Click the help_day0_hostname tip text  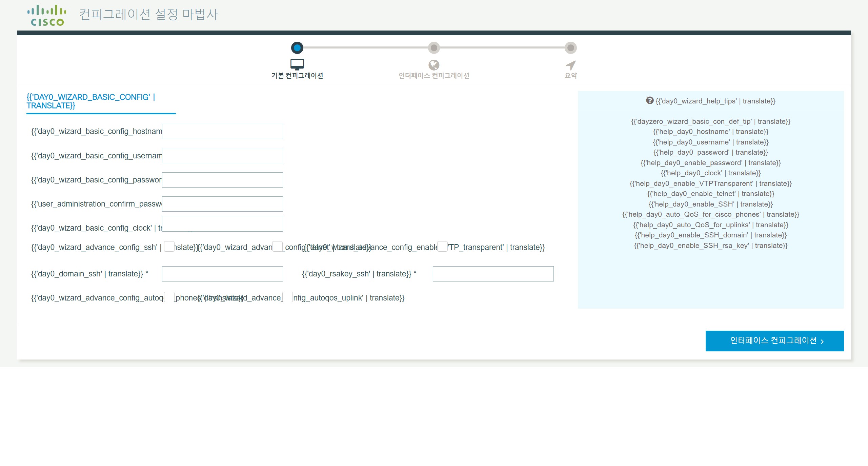[x=711, y=132]
